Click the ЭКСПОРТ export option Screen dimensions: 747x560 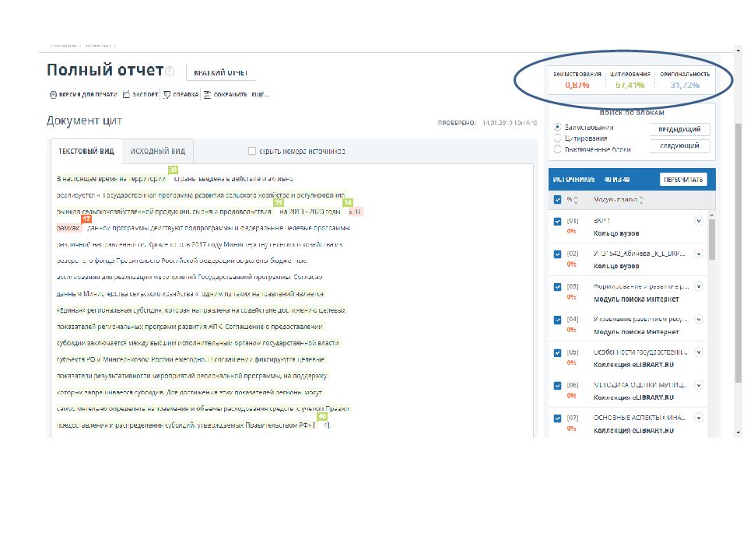coord(141,95)
